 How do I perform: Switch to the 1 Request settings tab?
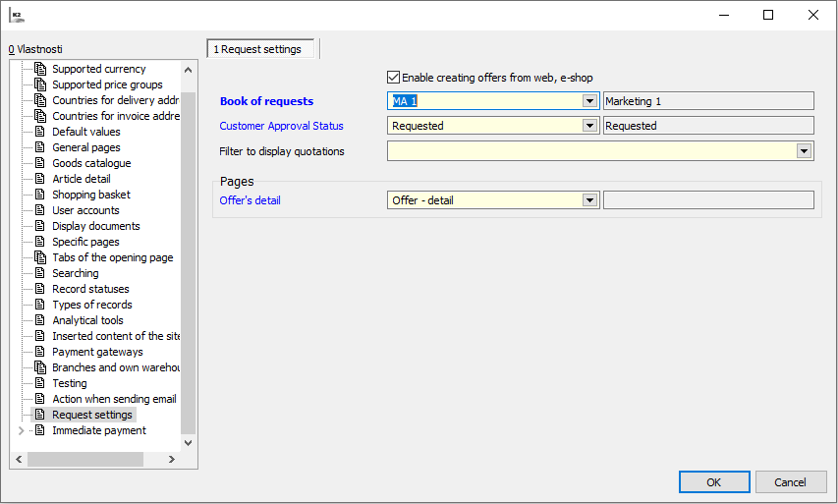point(261,49)
